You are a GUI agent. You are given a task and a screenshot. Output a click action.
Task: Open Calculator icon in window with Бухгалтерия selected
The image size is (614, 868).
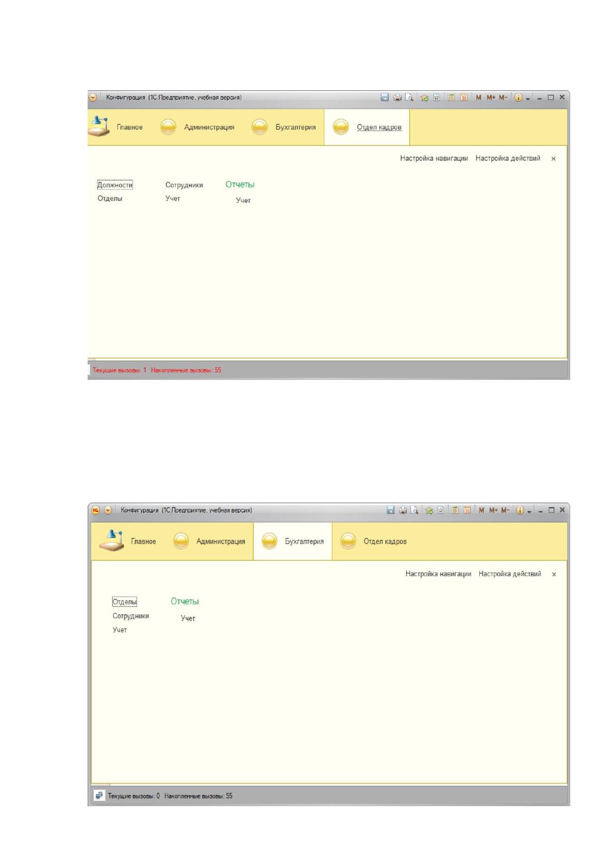[456, 510]
